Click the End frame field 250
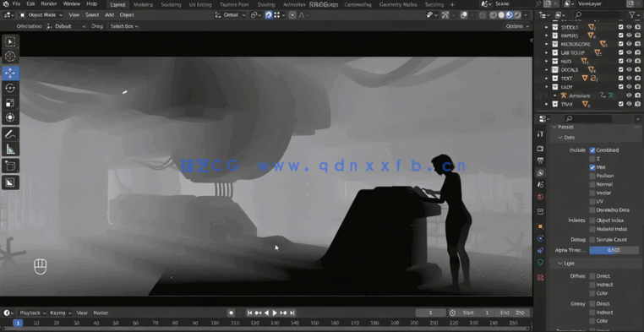The width and height of the screenshot is (644, 332). (x=513, y=313)
